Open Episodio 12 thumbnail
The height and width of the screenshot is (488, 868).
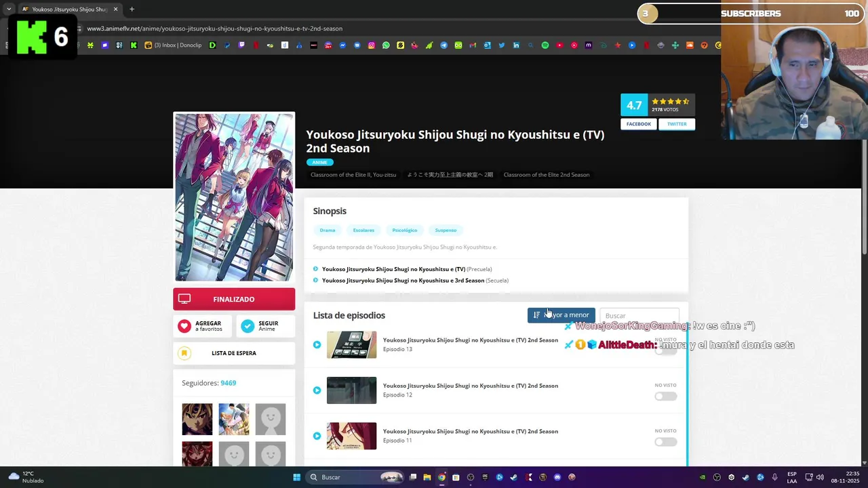coord(351,390)
